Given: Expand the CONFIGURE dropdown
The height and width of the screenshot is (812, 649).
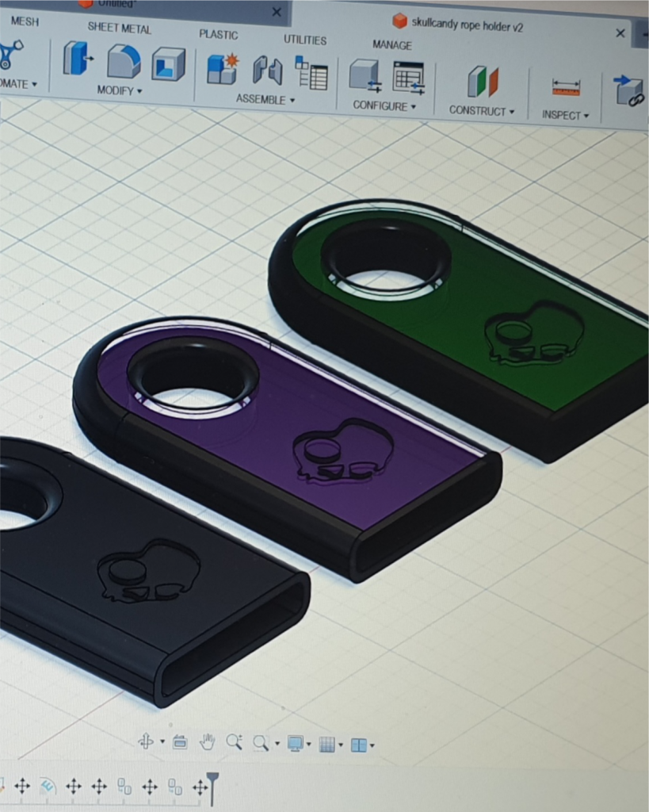Looking at the screenshot, I should point(384,105).
